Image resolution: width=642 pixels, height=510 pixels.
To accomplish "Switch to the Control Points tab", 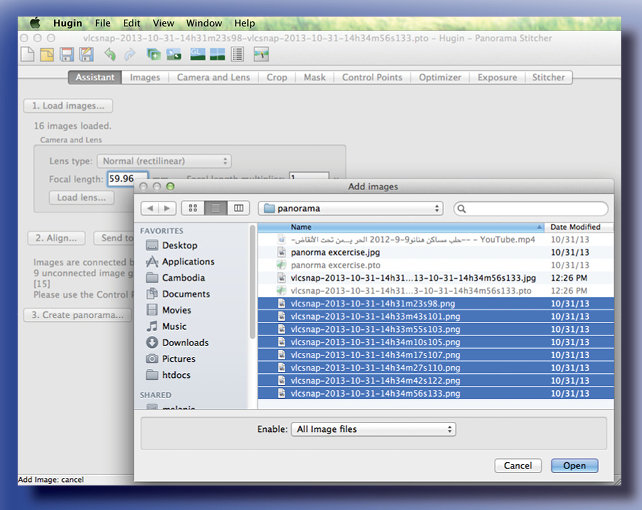I will point(372,77).
